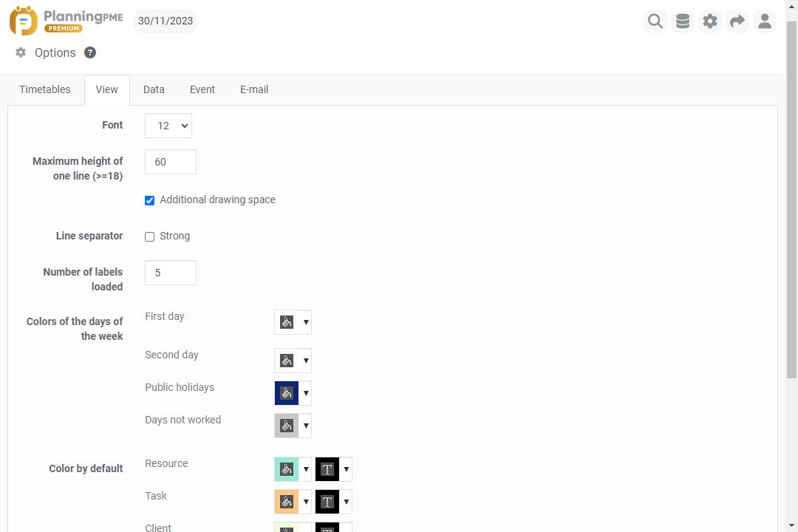The width and height of the screenshot is (798, 532).
Task: Click the database icon at top right
Action: click(x=682, y=21)
